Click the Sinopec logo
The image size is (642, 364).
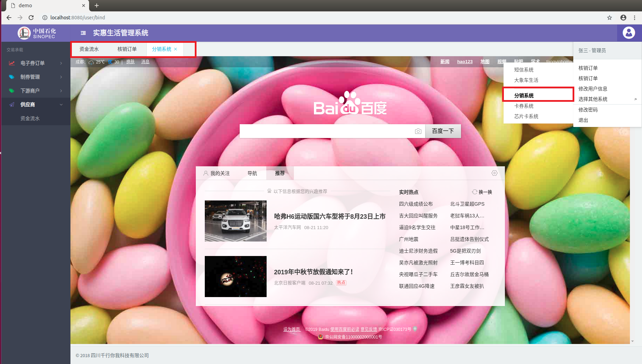[x=37, y=33]
